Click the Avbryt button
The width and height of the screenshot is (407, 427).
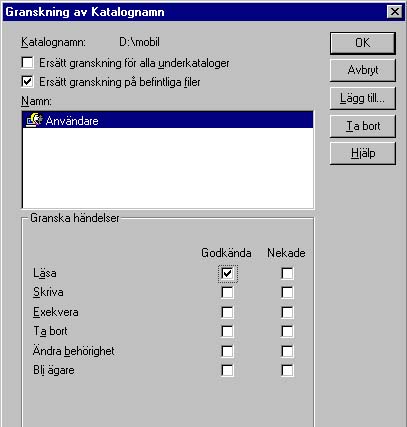point(363,70)
